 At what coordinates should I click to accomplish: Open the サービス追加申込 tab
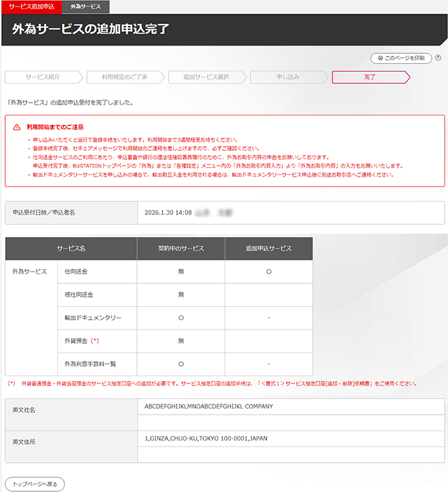[x=31, y=6]
